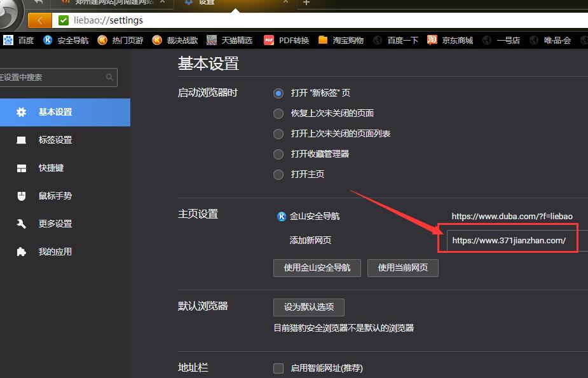Open the 唯品会 bookmark
This screenshot has width=588, height=378.
pyautogui.click(x=550, y=40)
